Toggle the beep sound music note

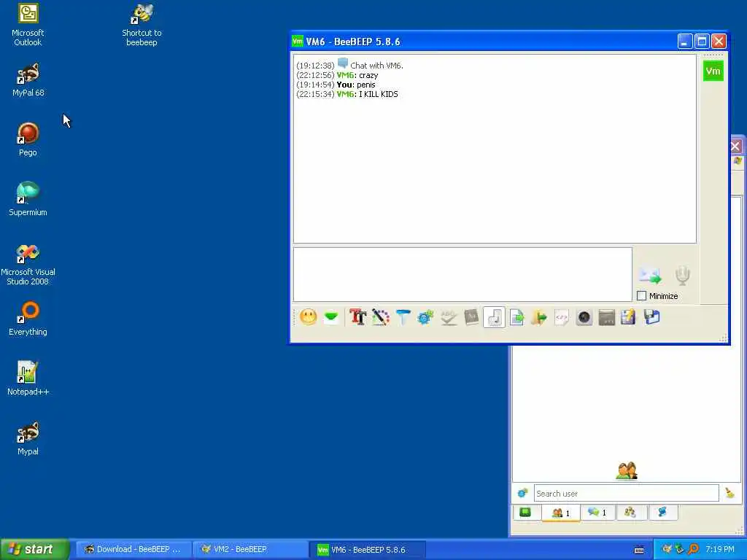494,317
